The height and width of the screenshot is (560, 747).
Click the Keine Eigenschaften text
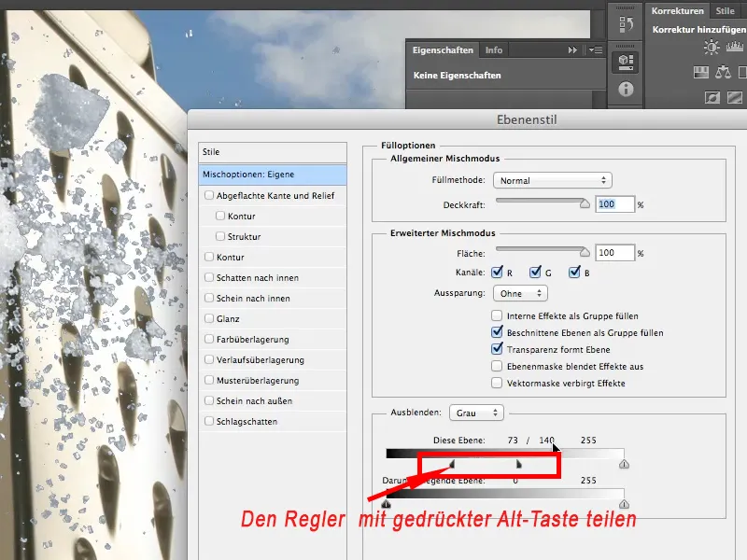click(x=457, y=76)
